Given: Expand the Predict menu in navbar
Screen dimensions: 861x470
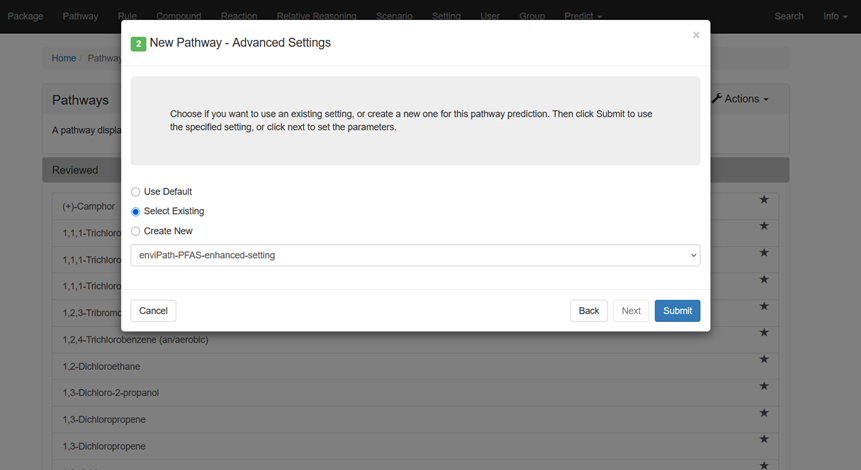Looking at the screenshot, I should click(582, 16).
